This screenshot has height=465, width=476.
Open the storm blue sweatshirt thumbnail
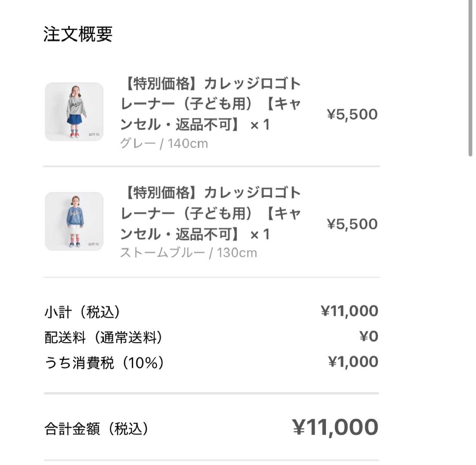(x=74, y=221)
